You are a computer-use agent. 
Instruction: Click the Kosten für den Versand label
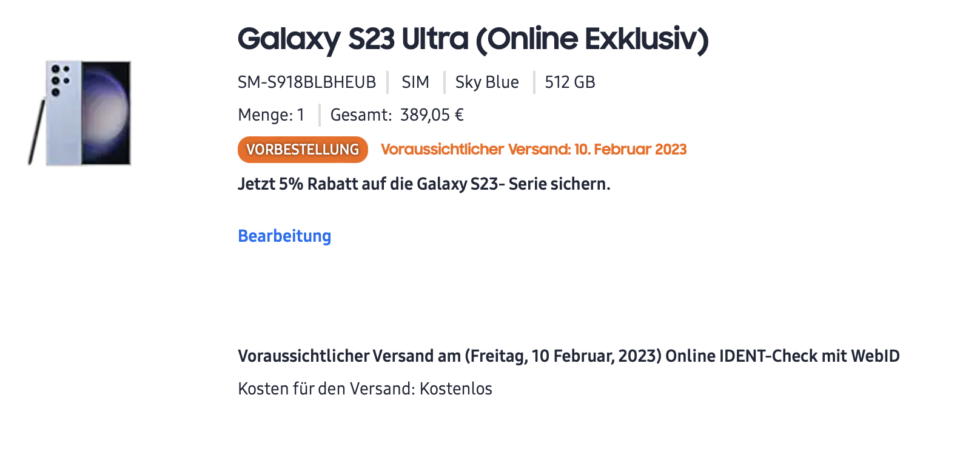[326, 389]
